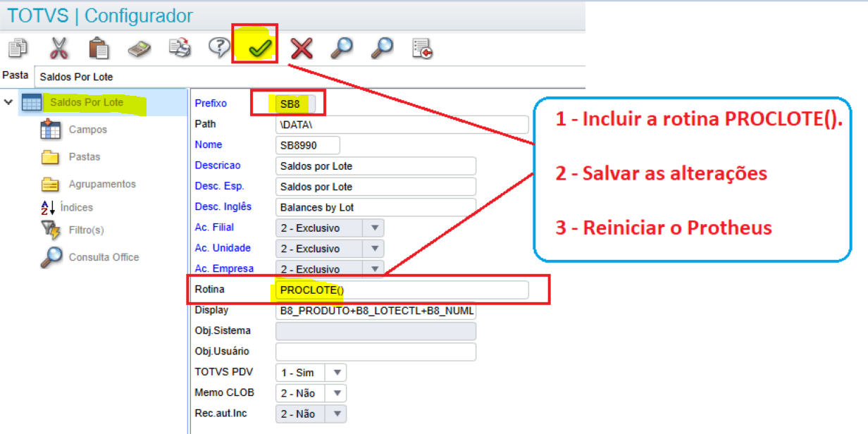This screenshot has height=434, width=868.
Task: Click the Nome field with SB8990
Action: (308, 145)
